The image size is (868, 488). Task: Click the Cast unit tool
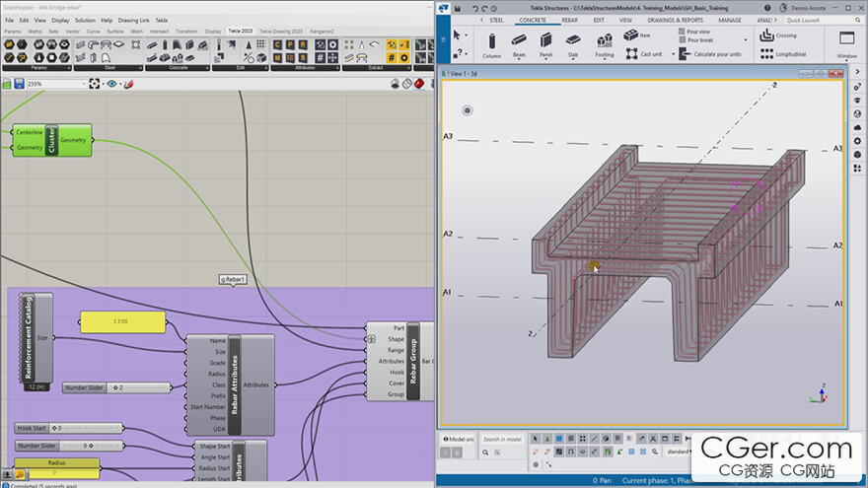(x=644, y=54)
